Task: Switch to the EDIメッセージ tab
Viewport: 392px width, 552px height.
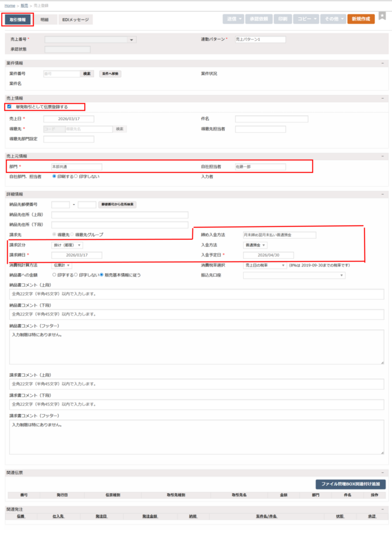Action: (x=75, y=19)
